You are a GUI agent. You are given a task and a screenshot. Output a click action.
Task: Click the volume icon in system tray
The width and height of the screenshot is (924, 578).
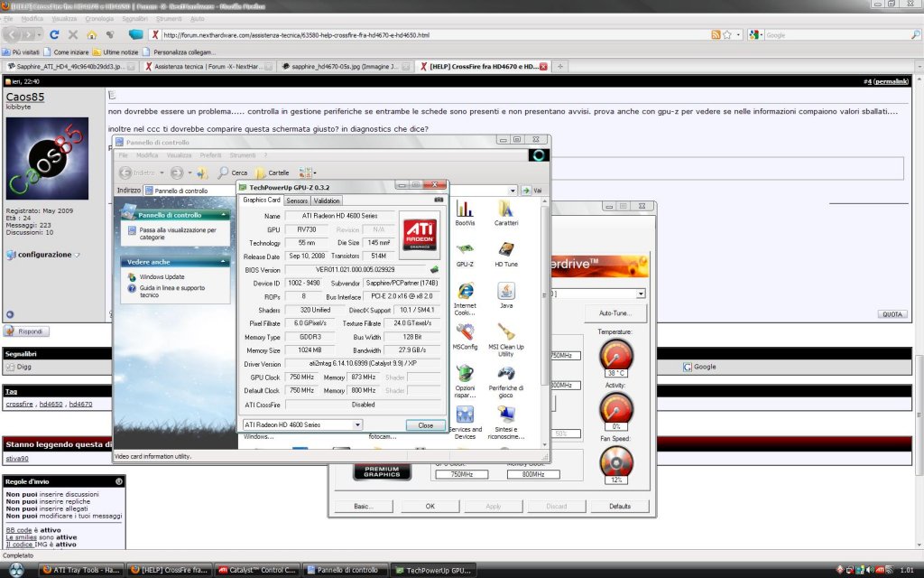point(870,571)
